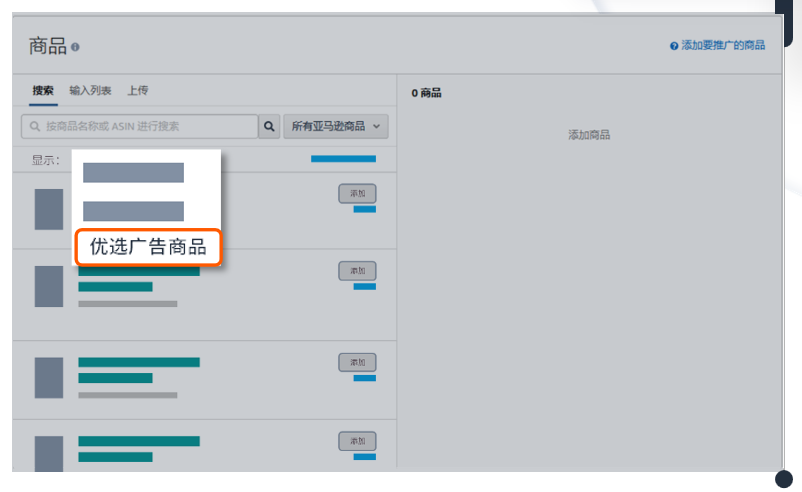Switch to the 输入列表 tab
The width and height of the screenshot is (802, 492).
(90, 91)
